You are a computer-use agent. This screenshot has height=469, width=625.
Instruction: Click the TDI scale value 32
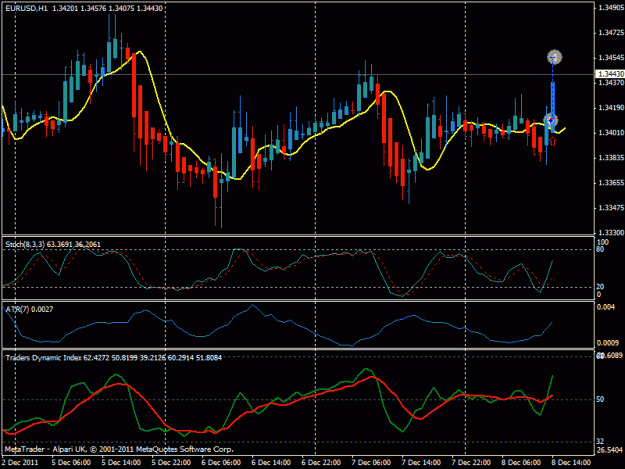point(600,442)
